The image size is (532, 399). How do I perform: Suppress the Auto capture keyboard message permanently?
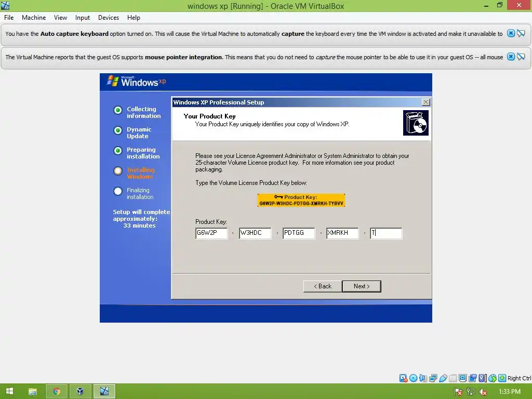pos(521,33)
